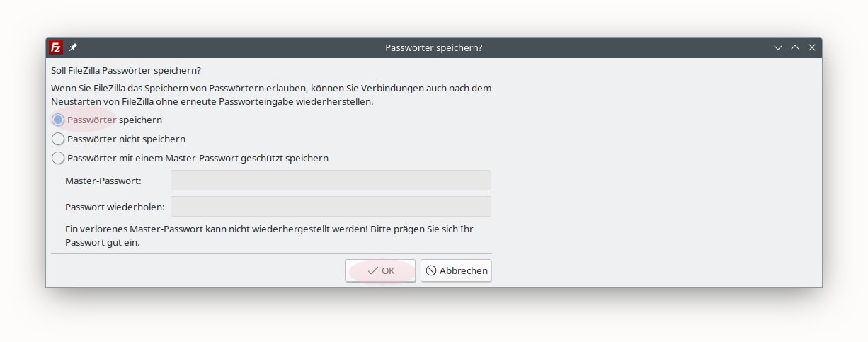The image size is (868, 342).
Task: Click the lost Master-Passwort warning text
Action: coord(269,236)
